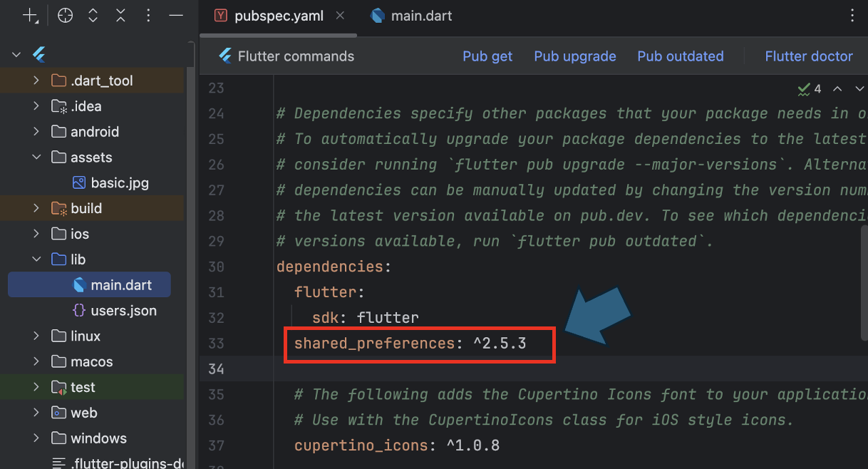Collapse all project tree items icon
The image size is (868, 469).
pyautogui.click(x=120, y=16)
